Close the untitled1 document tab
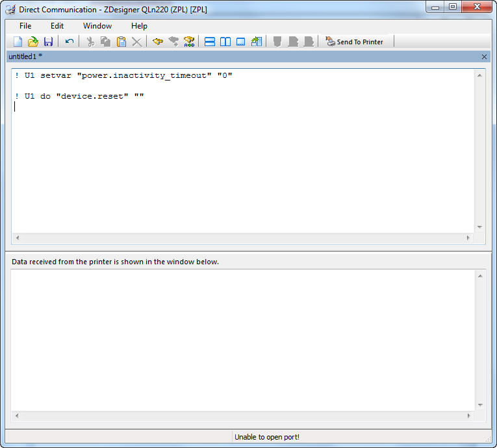 pos(484,57)
